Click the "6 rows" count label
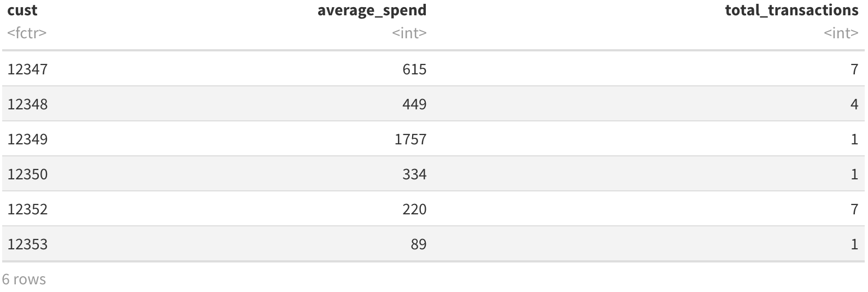Viewport: 868px width, 292px height. [x=24, y=279]
